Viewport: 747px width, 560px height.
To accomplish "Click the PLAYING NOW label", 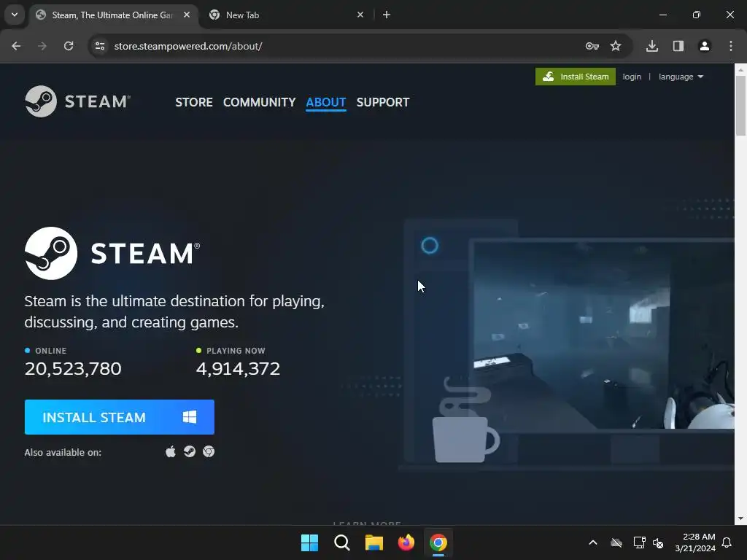I will (x=236, y=351).
